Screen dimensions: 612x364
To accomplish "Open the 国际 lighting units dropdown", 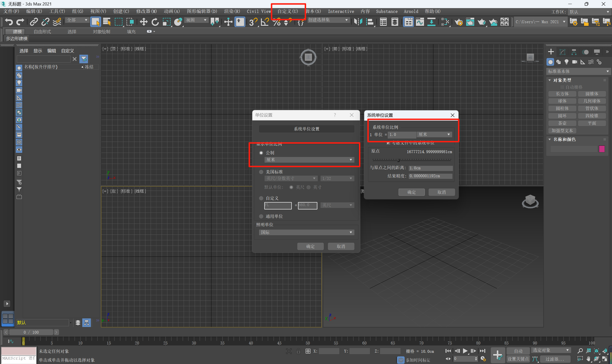I will pos(306,232).
